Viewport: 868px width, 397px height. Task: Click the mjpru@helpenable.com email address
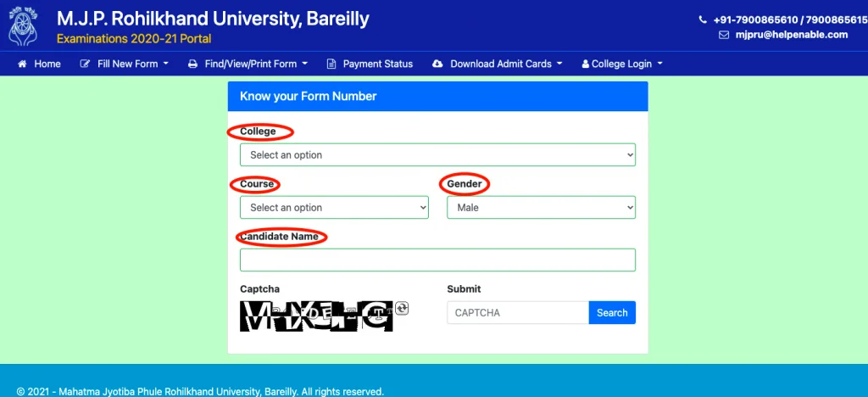(791, 34)
